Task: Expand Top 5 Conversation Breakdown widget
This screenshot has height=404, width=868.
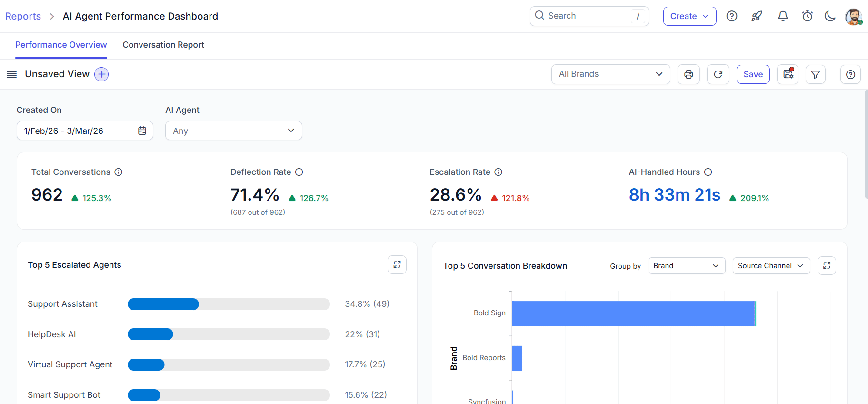Action: (827, 265)
